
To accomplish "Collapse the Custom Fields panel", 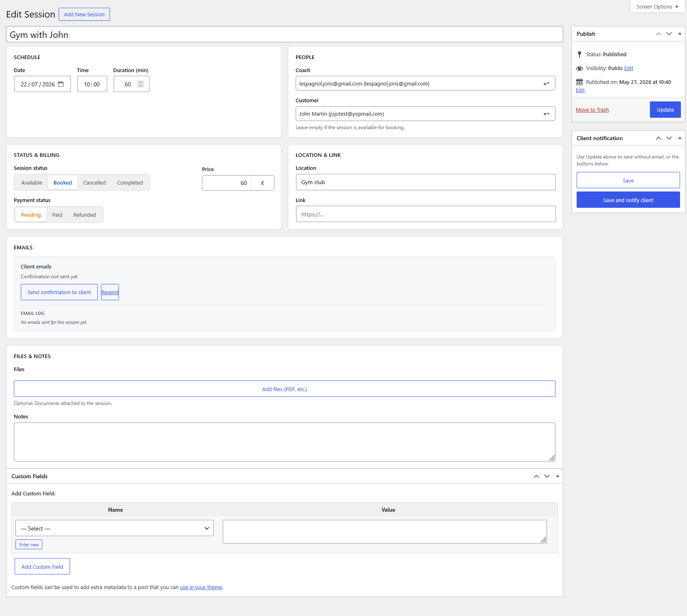I will coord(558,476).
